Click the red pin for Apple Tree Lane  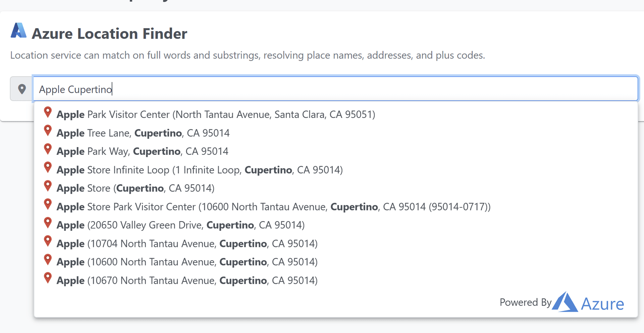pyautogui.click(x=48, y=130)
